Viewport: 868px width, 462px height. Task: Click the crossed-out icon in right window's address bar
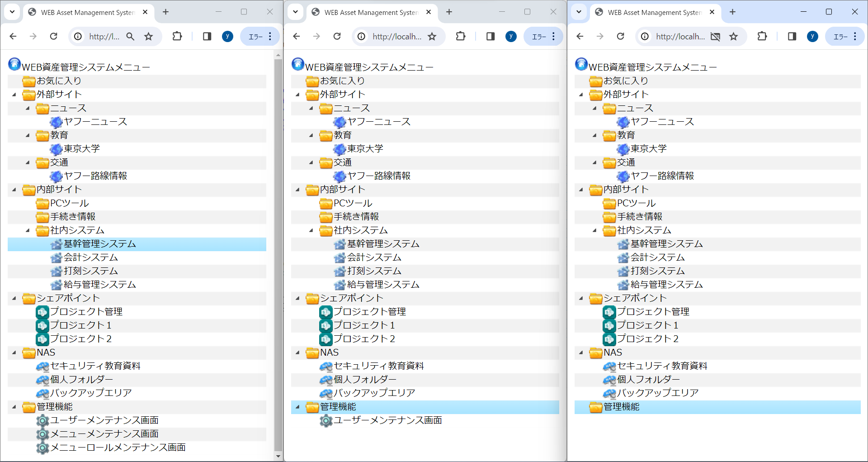coord(715,37)
